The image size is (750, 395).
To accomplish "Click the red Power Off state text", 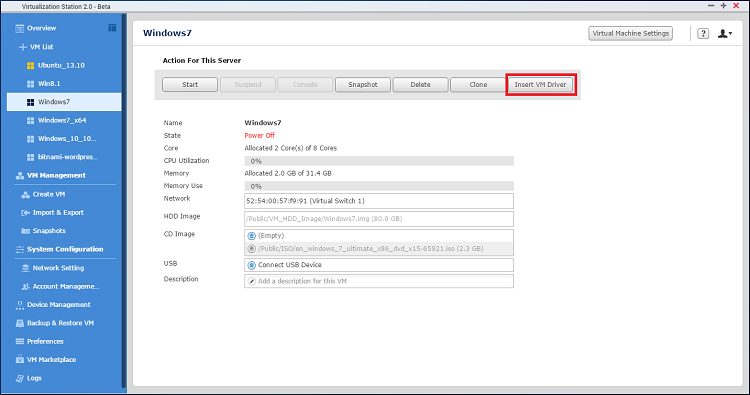I will tap(260, 136).
